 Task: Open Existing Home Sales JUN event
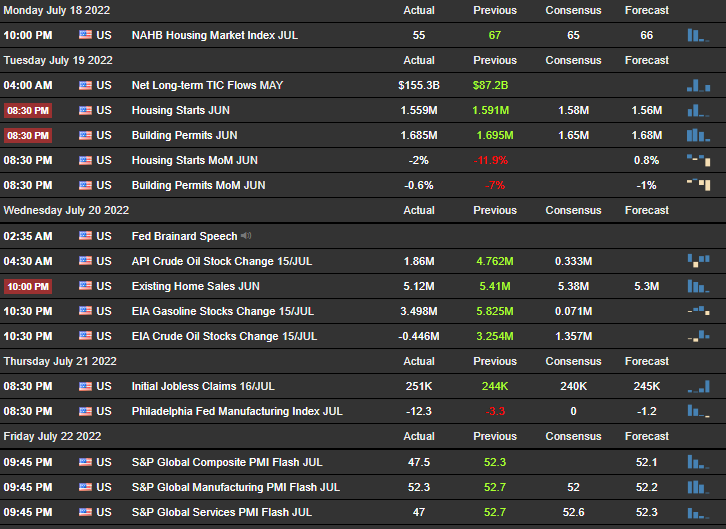pyautogui.click(x=196, y=286)
